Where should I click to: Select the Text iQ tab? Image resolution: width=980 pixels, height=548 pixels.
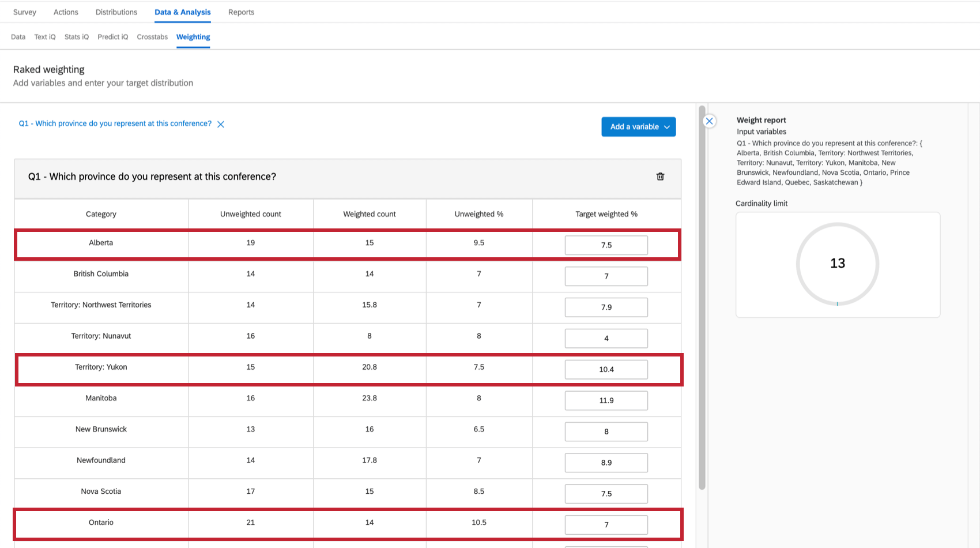point(44,36)
